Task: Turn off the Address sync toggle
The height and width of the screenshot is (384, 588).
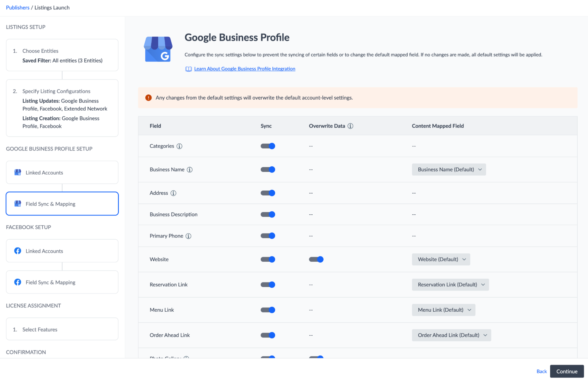Action: point(268,193)
